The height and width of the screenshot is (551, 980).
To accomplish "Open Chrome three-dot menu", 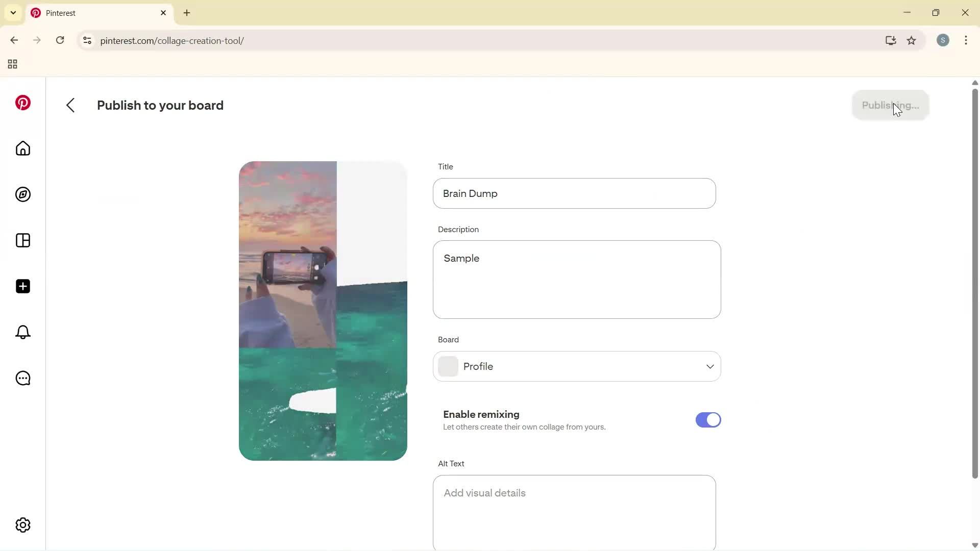I will click(966, 40).
